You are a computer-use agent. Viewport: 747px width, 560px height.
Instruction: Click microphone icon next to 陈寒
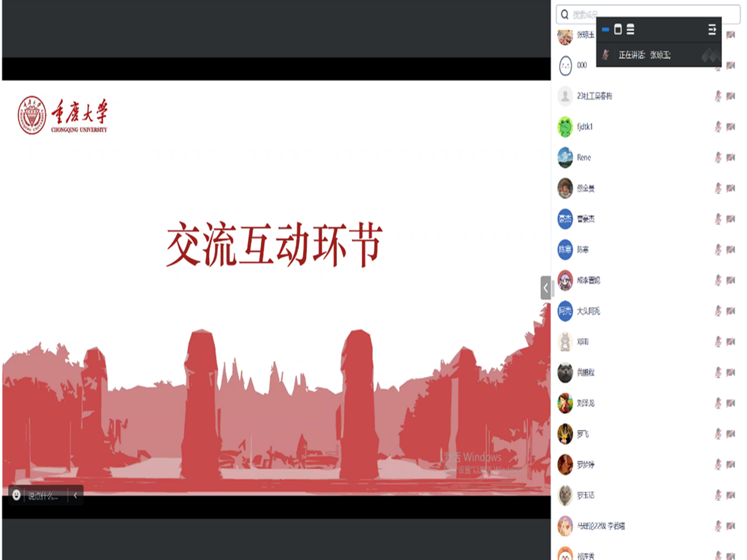[x=717, y=250]
